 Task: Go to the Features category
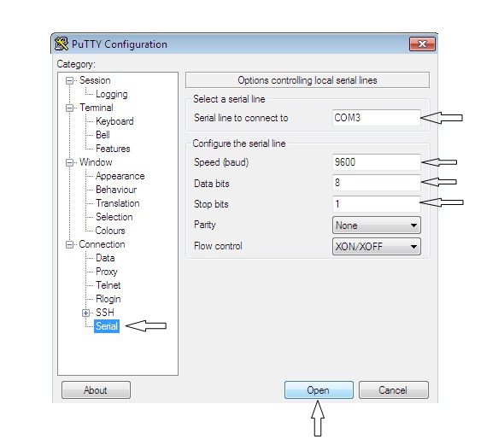(x=113, y=149)
